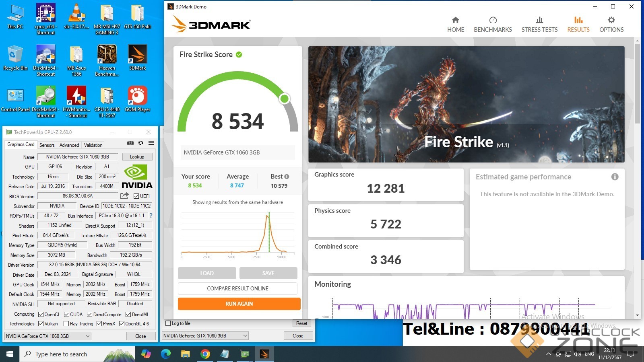The width and height of the screenshot is (644, 362).
Task: Open the STRESS TESTS section in 3DMark
Action: [539, 25]
